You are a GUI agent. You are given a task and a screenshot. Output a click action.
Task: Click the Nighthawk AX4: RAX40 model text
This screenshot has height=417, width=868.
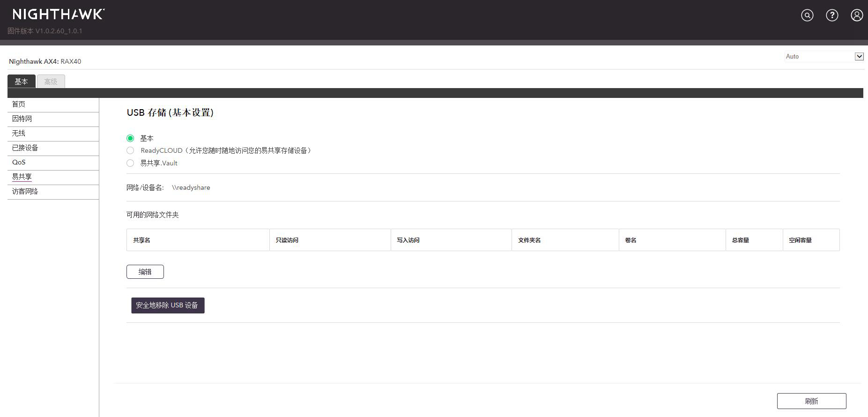45,61
